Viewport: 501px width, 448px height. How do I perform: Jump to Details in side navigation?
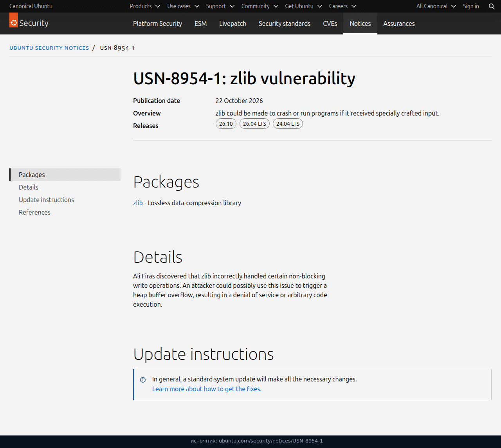(65, 187)
